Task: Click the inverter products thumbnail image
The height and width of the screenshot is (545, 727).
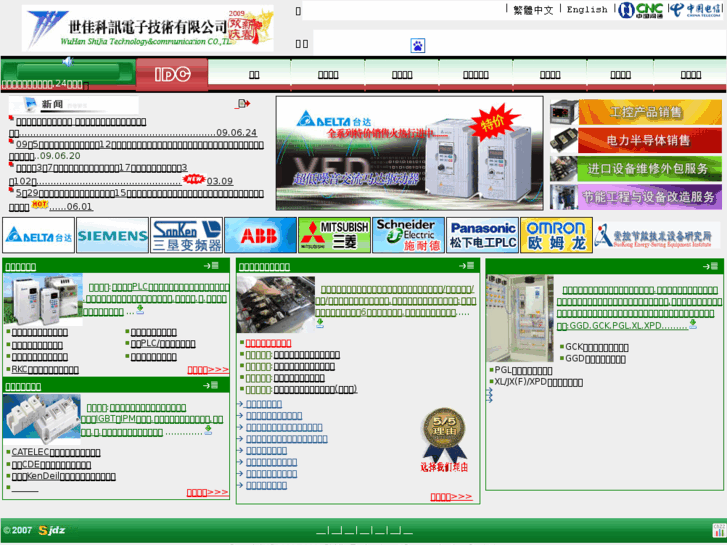Action: coord(43,299)
